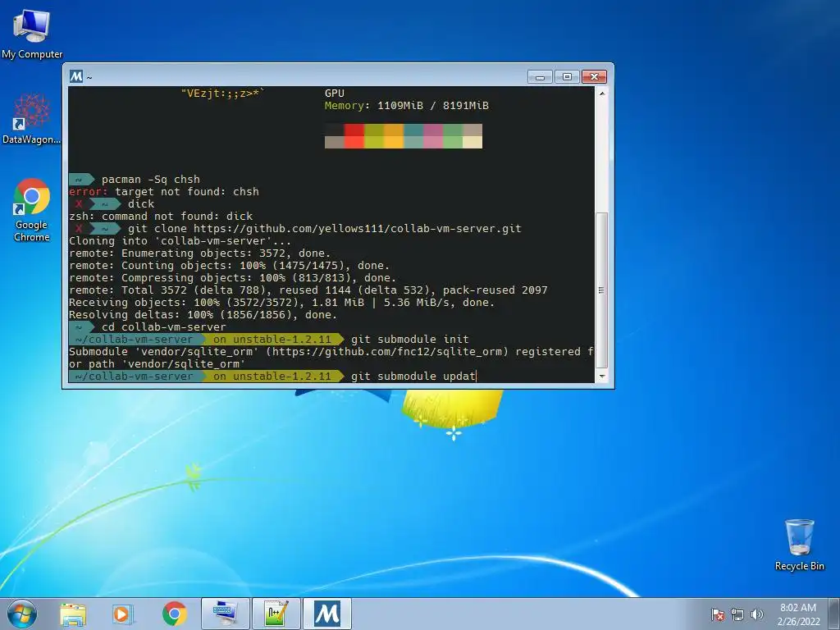The height and width of the screenshot is (630, 840).
Task: Maximize the terminal window
Action: click(x=567, y=77)
